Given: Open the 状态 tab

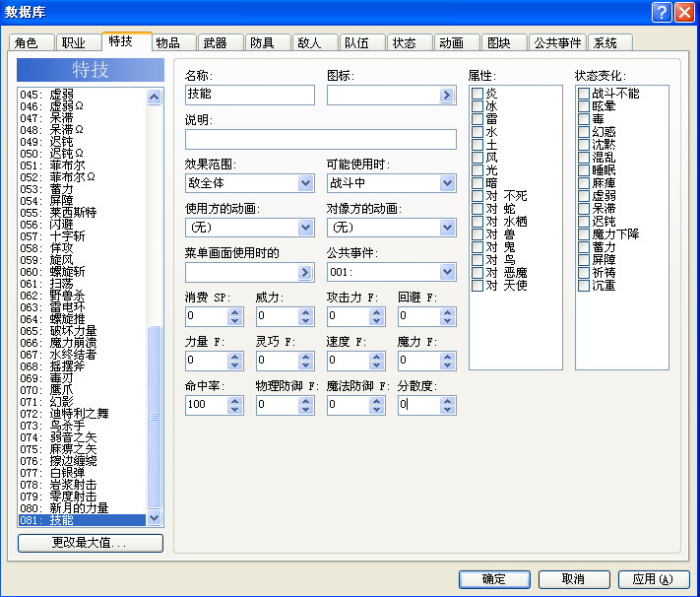Looking at the screenshot, I should pos(410,43).
